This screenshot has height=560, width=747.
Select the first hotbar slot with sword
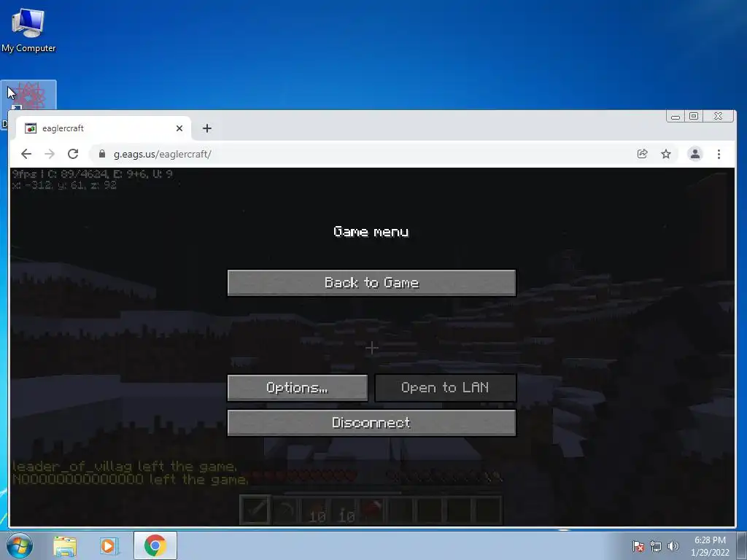[x=255, y=510]
